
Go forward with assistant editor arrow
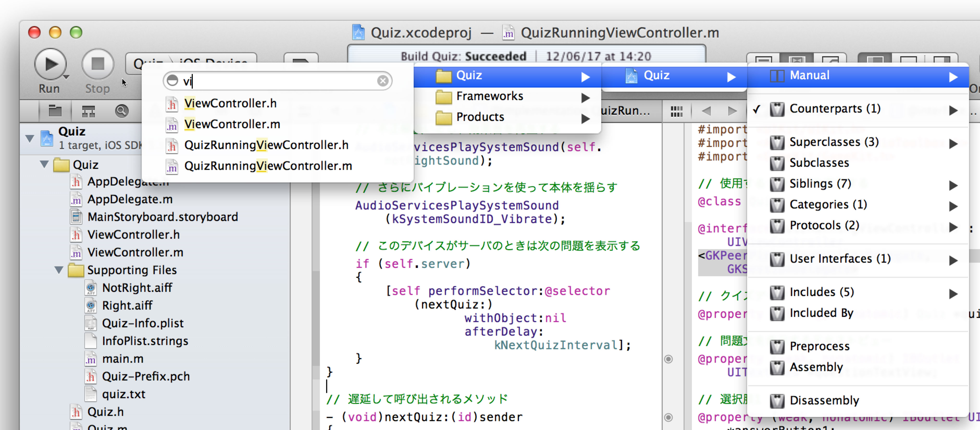[x=732, y=111]
